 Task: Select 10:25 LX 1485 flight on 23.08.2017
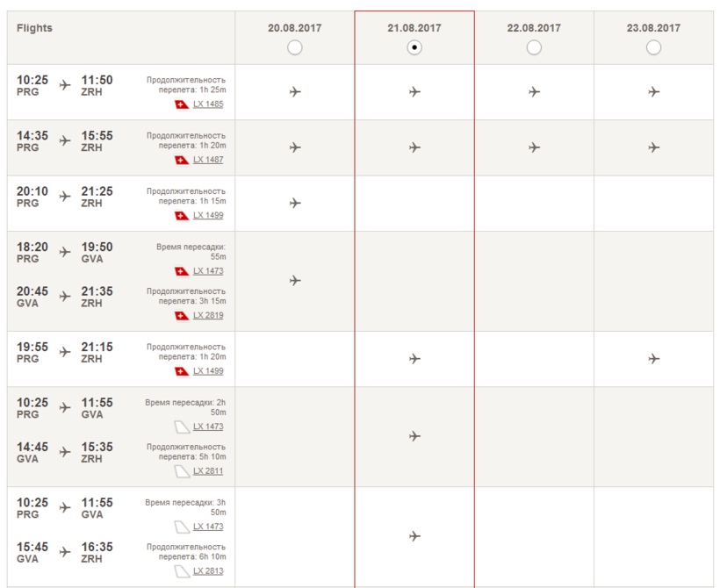tap(654, 92)
